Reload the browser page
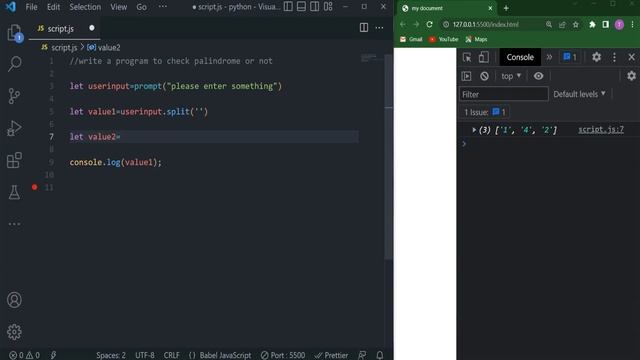The height and width of the screenshot is (360, 640). (x=429, y=24)
